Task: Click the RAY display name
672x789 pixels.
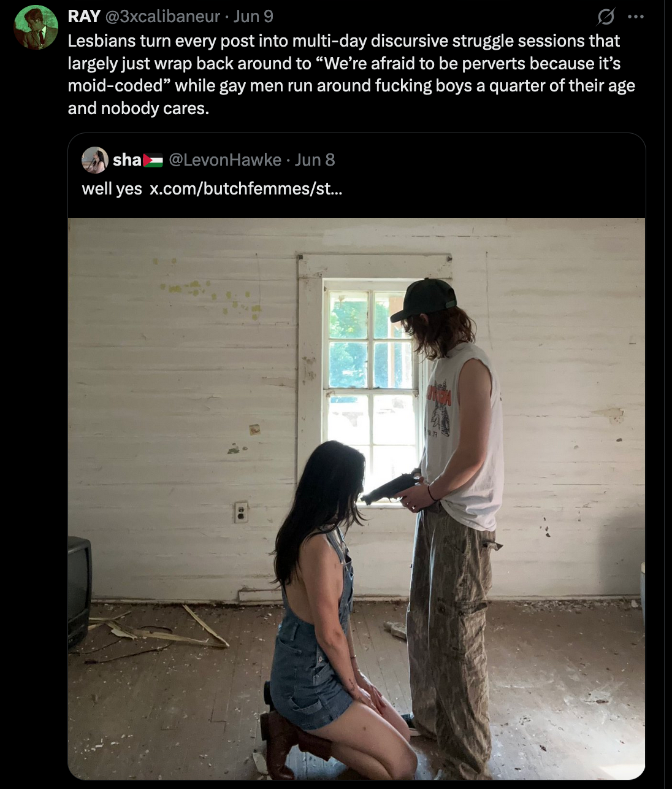Action: click(84, 17)
